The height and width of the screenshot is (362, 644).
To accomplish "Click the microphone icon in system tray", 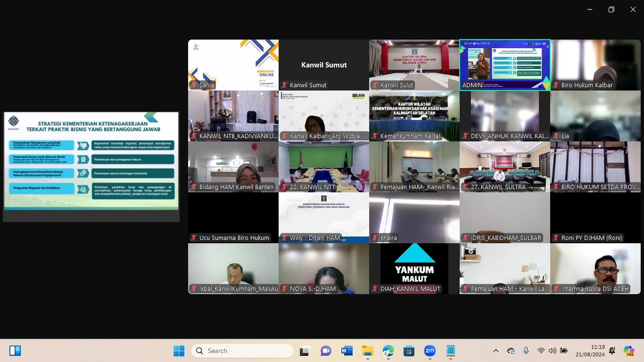I will click(526, 351).
